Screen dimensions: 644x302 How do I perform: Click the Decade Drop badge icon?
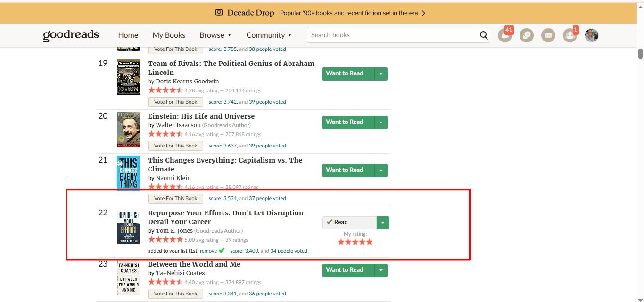tap(219, 13)
